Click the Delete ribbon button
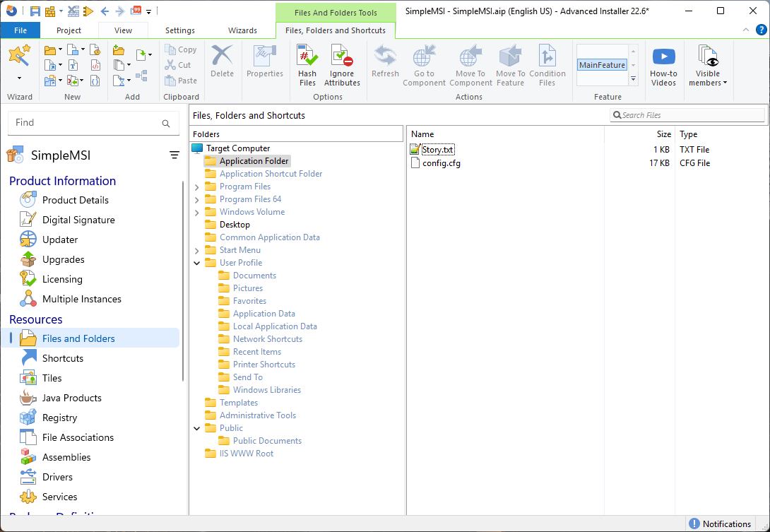Screen dimensions: 770x532 (222, 61)
